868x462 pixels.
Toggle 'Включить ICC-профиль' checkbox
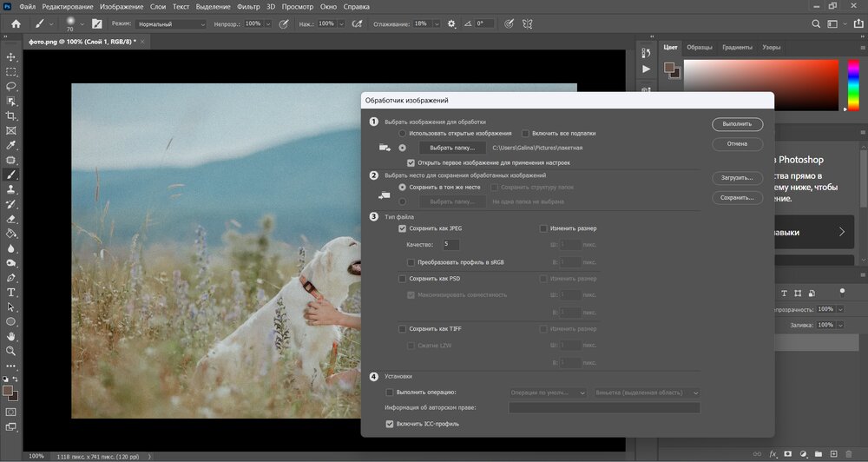(390, 424)
